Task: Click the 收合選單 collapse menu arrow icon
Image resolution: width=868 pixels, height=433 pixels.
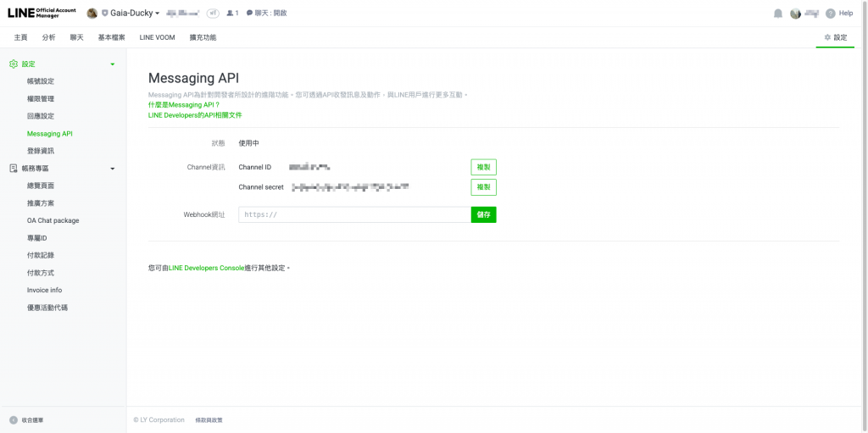Action: (14, 420)
